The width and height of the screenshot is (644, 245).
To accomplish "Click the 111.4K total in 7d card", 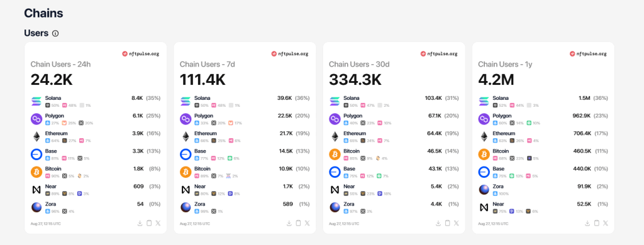I will [x=203, y=80].
